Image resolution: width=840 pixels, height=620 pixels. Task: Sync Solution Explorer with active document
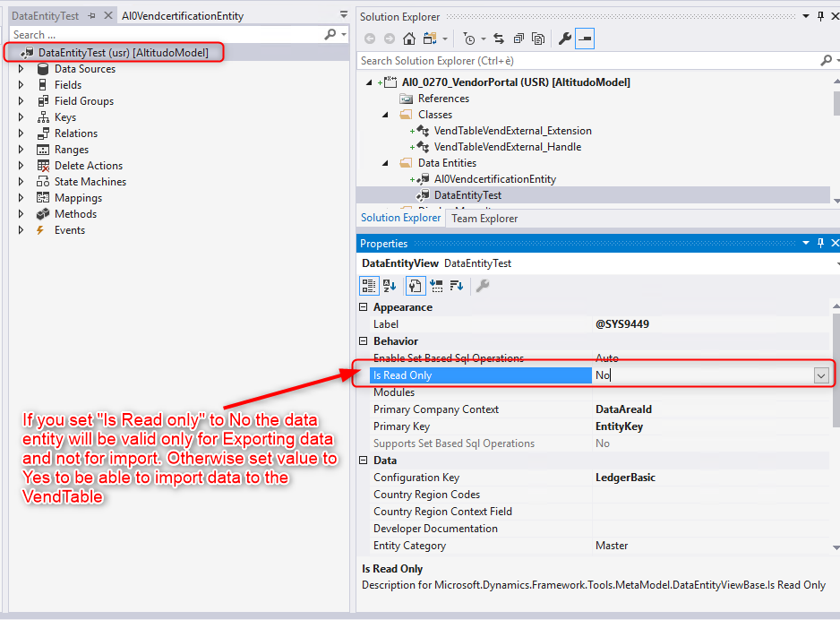497,39
